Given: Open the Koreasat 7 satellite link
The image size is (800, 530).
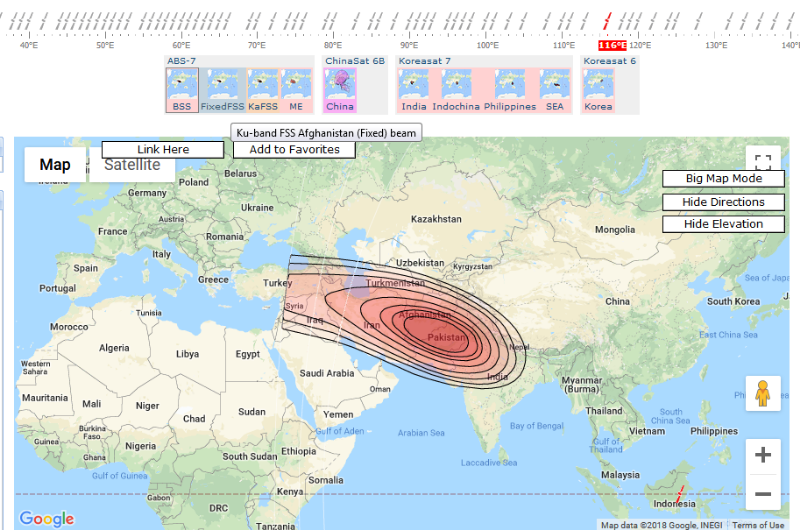Looking at the screenshot, I should 424,61.
